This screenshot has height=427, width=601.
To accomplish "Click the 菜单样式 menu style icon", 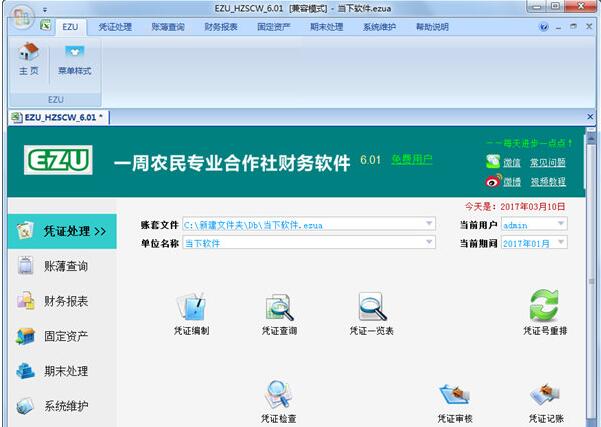I will click(x=75, y=59).
